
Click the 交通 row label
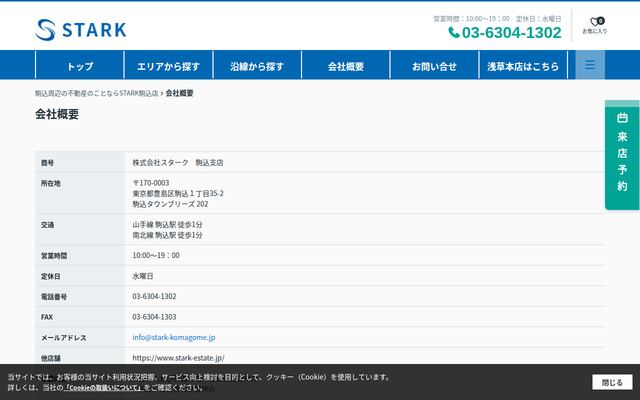[x=47, y=225]
